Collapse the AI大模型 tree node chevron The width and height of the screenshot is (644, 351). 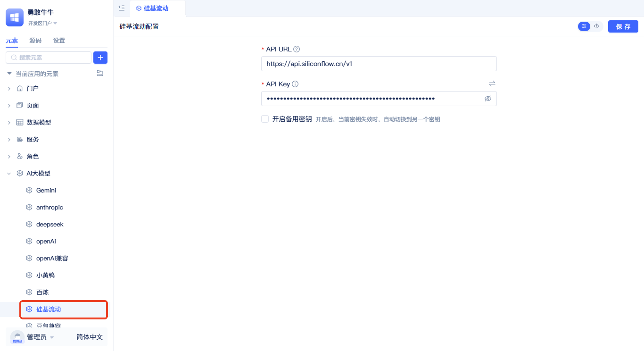pos(9,174)
